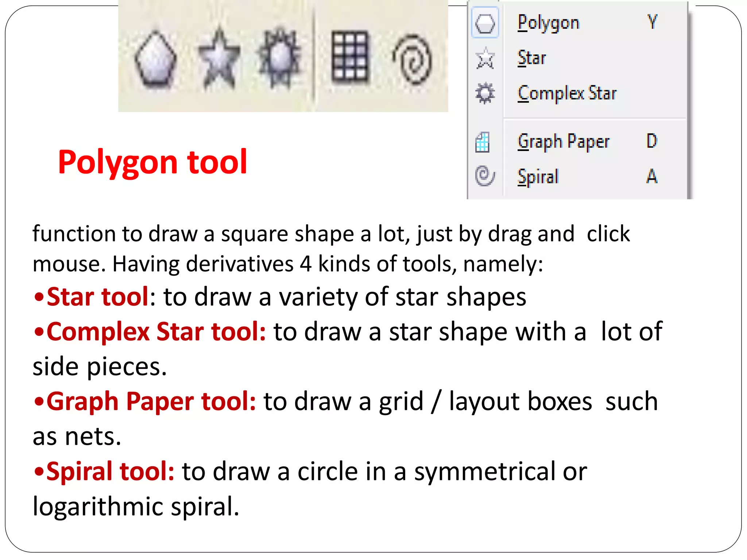The width and height of the screenshot is (747, 560).
Task: Select the Complex Star menu entry
Action: [567, 93]
